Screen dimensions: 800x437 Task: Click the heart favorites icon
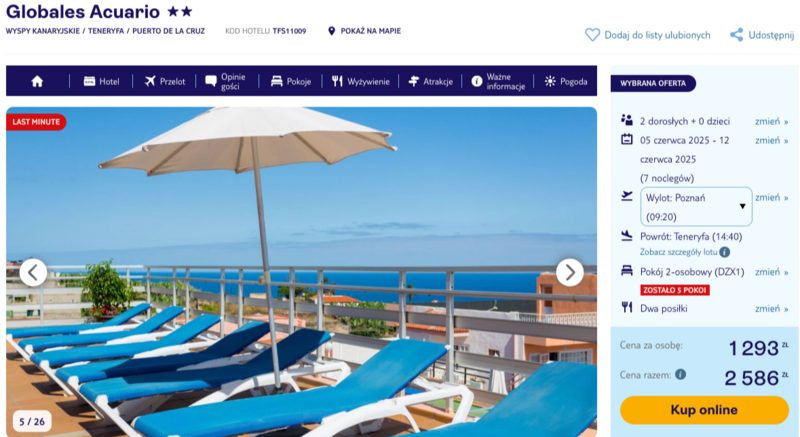coord(592,35)
